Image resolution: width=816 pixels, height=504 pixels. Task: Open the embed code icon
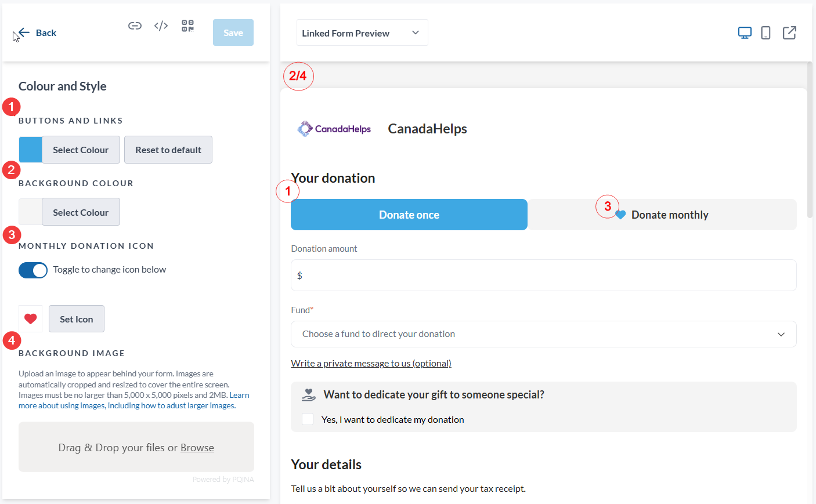coord(161,26)
